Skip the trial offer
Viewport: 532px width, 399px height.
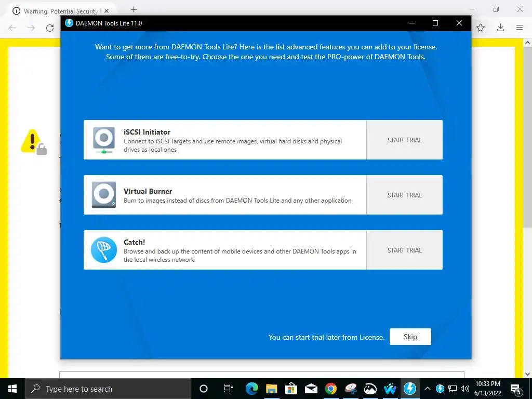[410, 337]
